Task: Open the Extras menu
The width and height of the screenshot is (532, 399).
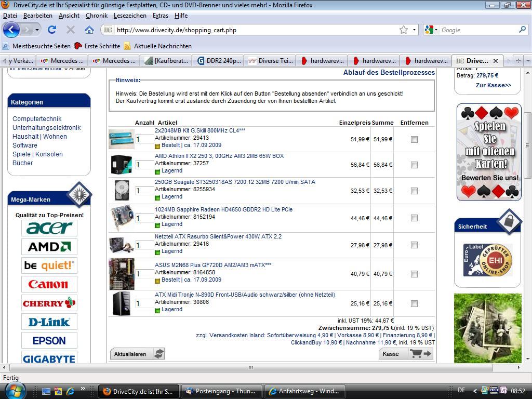Action: (160, 16)
